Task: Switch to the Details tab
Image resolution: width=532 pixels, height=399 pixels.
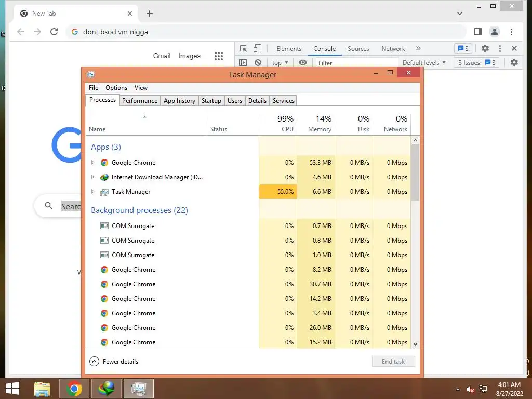Action: point(257,101)
